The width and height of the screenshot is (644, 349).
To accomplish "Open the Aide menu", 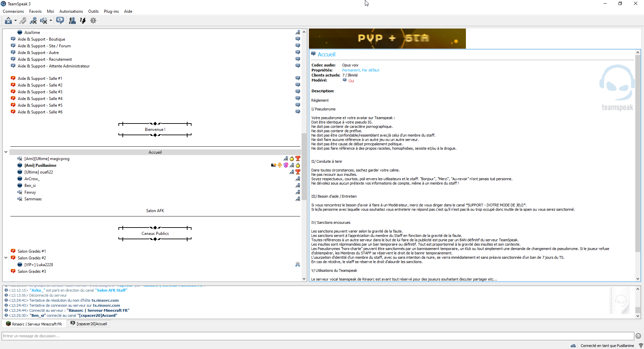I will point(128,11).
